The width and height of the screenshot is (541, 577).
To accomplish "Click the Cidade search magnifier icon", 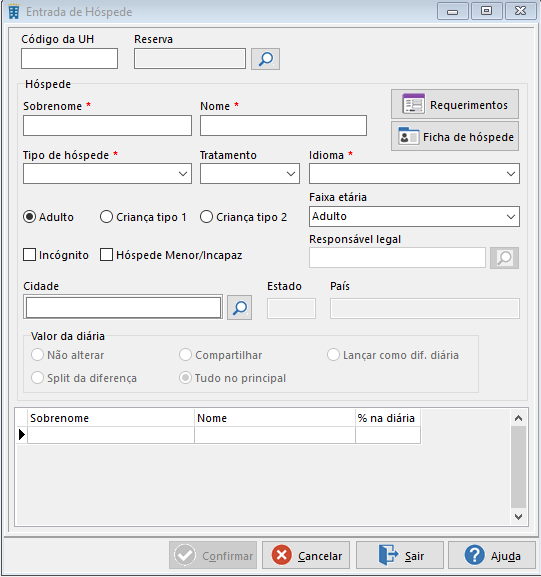I will click(240, 307).
